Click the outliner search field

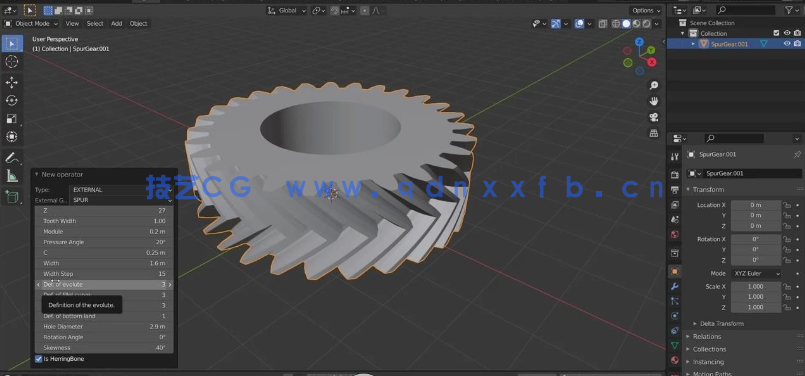click(745, 10)
